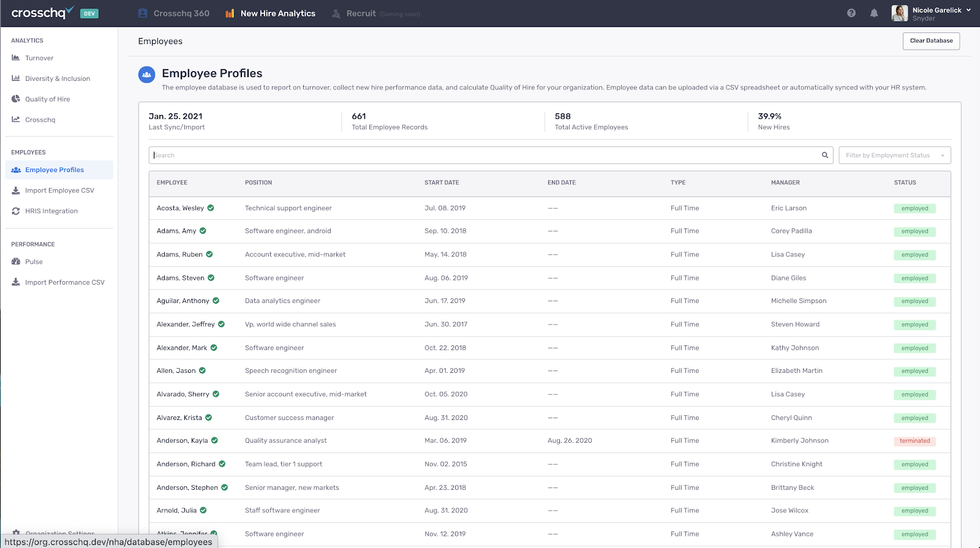
Task: Click the terminated status badge
Action: pos(914,441)
